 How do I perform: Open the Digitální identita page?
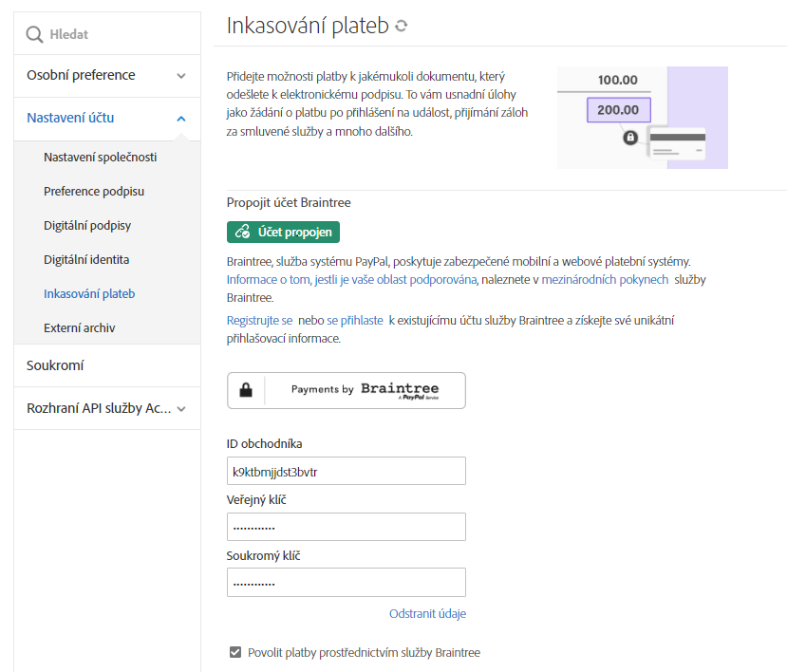tap(86, 259)
